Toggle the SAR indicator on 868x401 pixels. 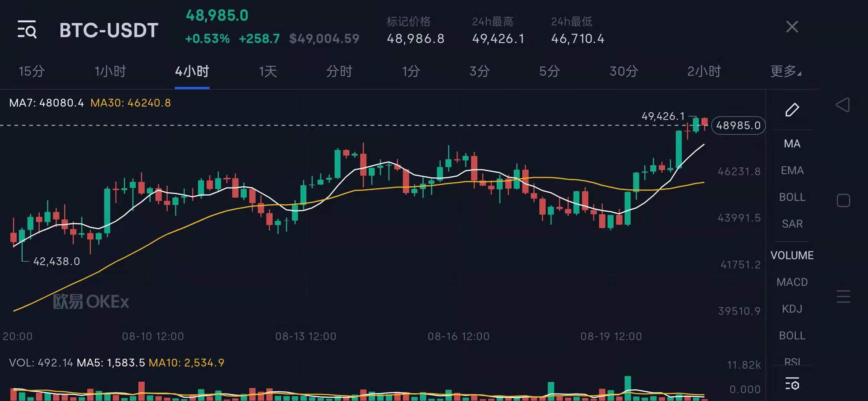[x=792, y=224]
